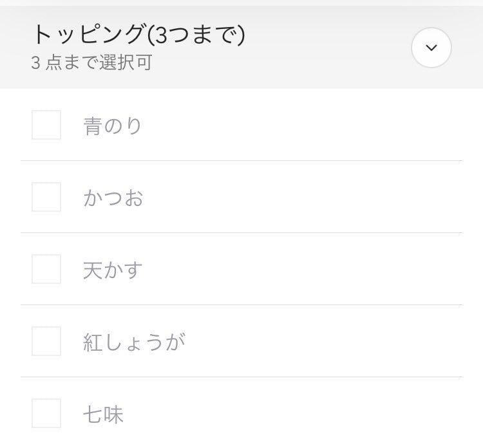Tick the かつお checkbox

pyautogui.click(x=46, y=197)
